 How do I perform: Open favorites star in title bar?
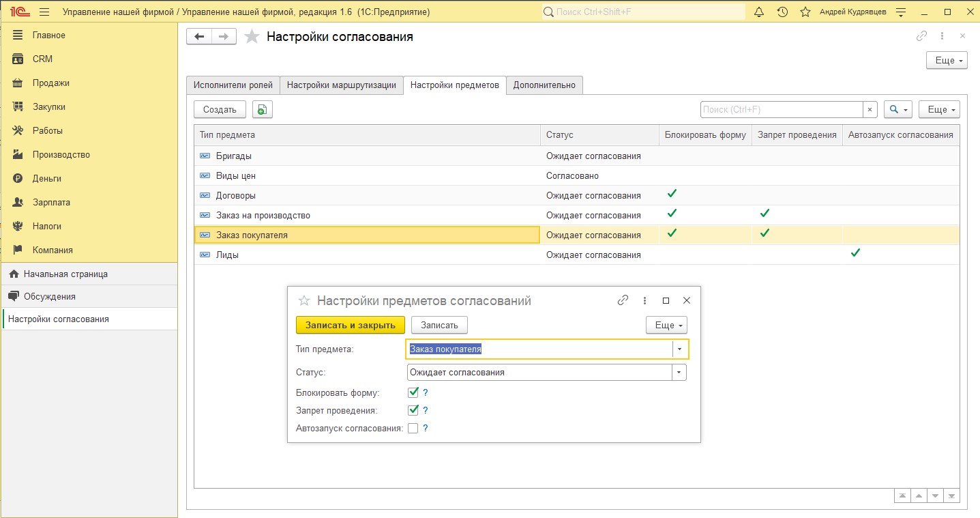point(805,12)
